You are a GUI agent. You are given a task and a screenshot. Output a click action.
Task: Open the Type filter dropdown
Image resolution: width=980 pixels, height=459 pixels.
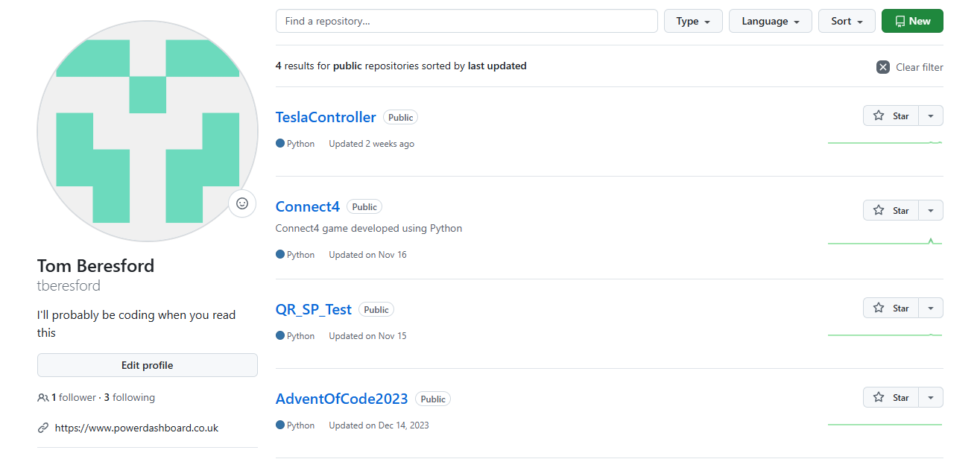693,22
